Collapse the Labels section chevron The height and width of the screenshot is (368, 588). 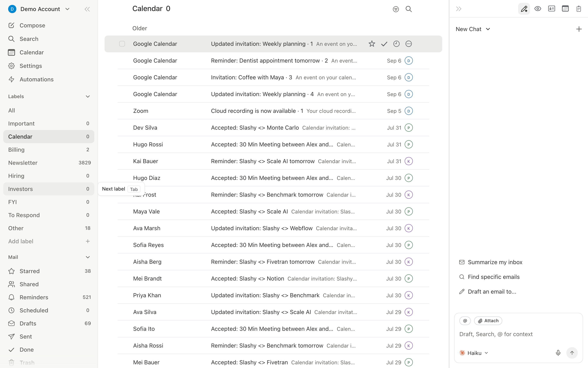point(88,97)
